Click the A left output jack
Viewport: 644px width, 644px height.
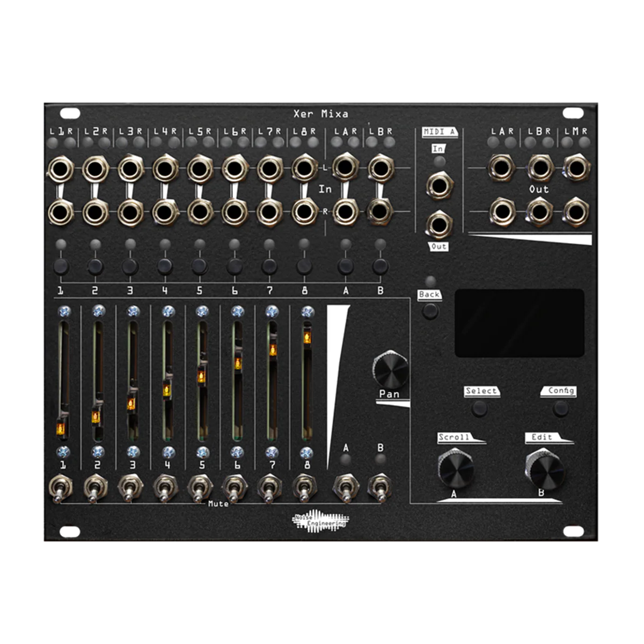(x=502, y=167)
